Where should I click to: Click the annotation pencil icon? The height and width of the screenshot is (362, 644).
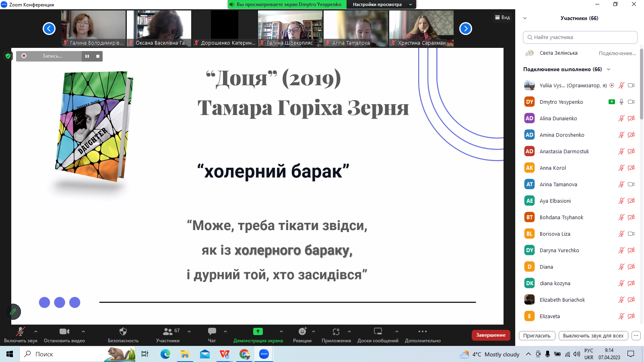[13, 312]
